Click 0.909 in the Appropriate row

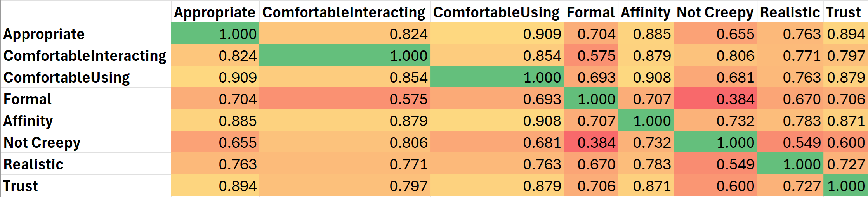click(542, 34)
